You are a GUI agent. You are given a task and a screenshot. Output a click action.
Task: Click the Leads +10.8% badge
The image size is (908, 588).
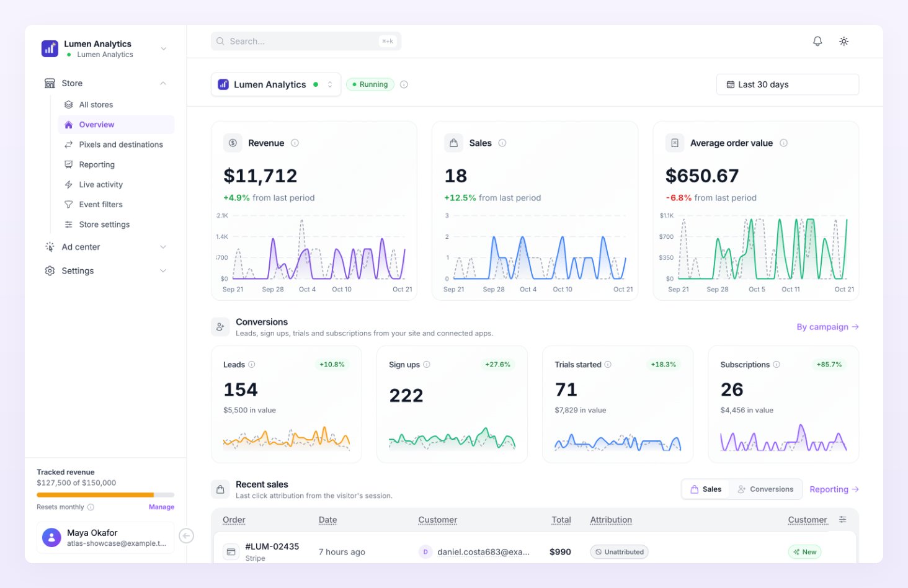click(x=332, y=365)
